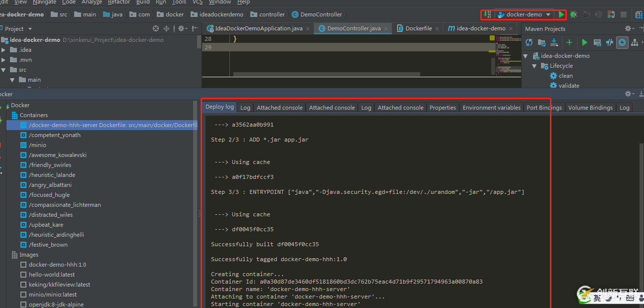644x308 pixels.
Task: Switch to the Environment variables tab
Action: 491,108
